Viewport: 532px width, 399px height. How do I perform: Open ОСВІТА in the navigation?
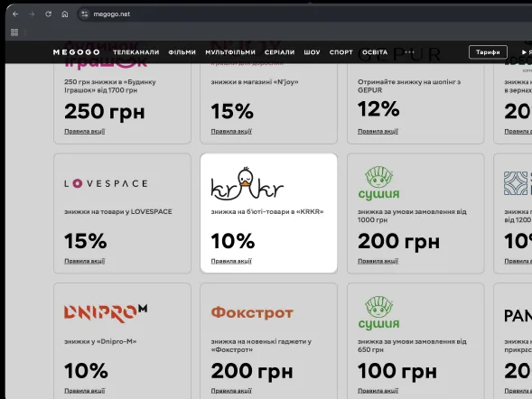tap(375, 52)
